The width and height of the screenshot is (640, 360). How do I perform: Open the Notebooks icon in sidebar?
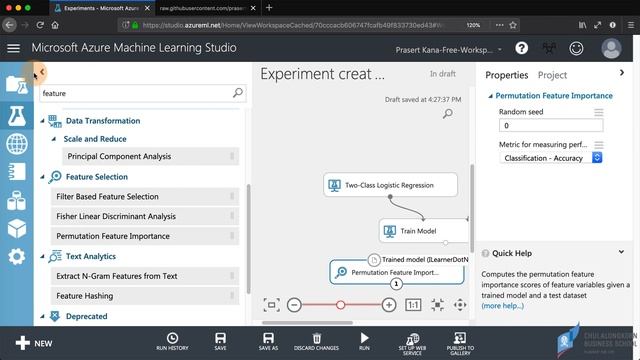(x=17, y=171)
